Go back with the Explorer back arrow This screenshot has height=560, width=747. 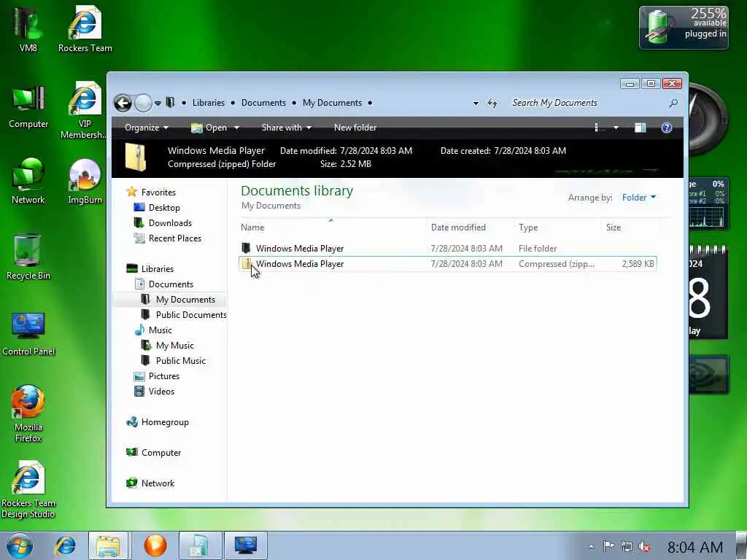(x=123, y=103)
